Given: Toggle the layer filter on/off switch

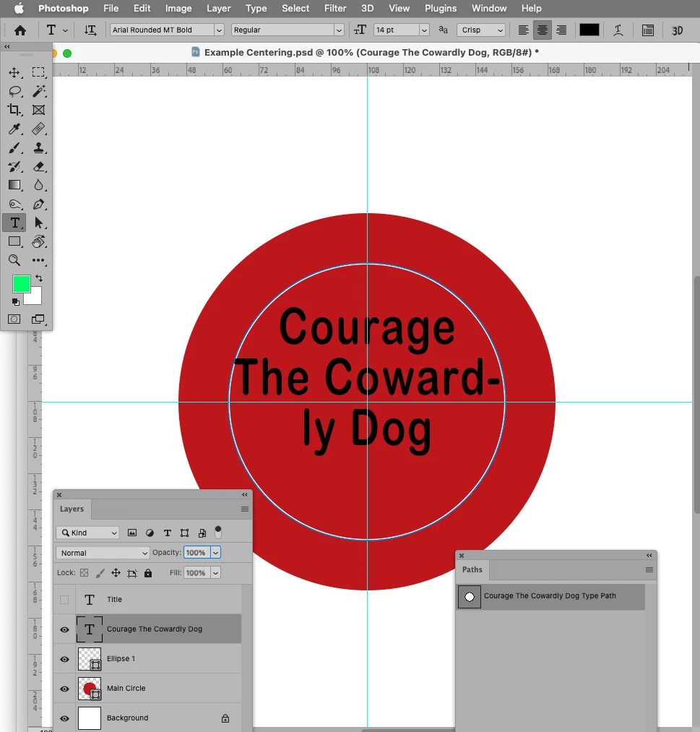Looking at the screenshot, I should [x=218, y=532].
